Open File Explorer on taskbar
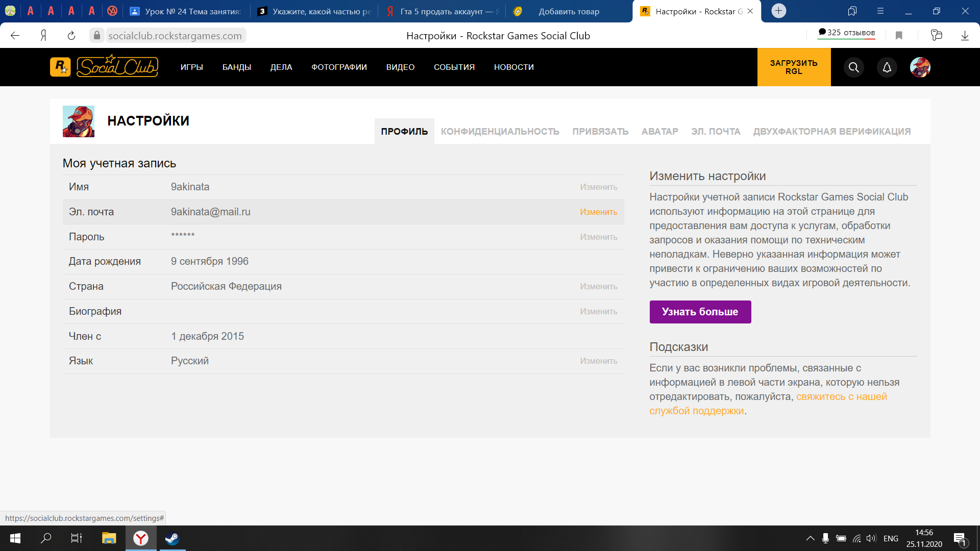Screen dimensions: 980x551 pos(109,538)
